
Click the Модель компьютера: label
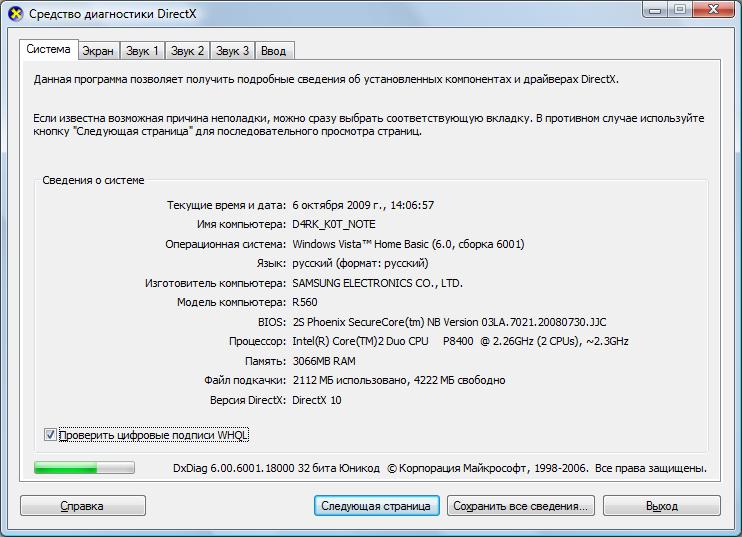231,302
